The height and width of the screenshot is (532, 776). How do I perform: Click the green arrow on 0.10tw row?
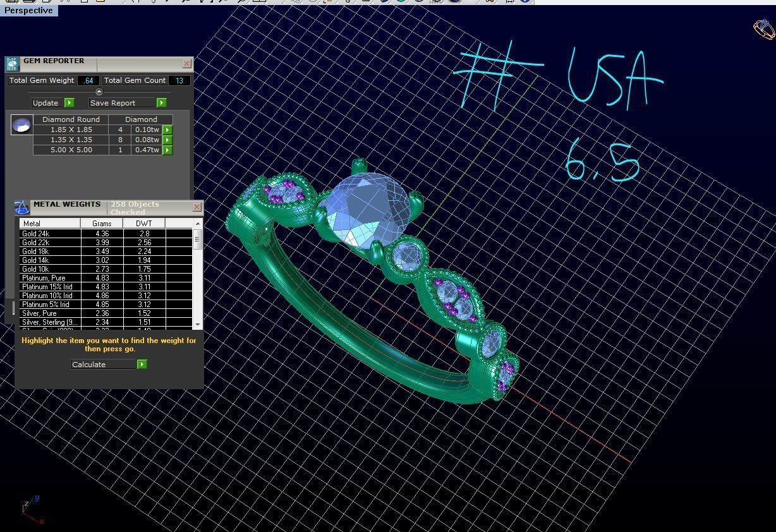167,130
